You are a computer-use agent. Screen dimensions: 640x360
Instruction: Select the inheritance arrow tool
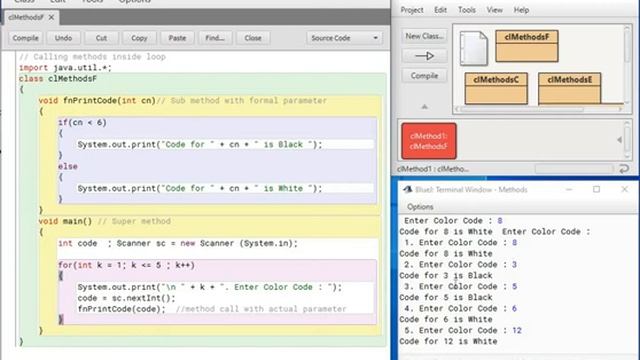click(424, 56)
